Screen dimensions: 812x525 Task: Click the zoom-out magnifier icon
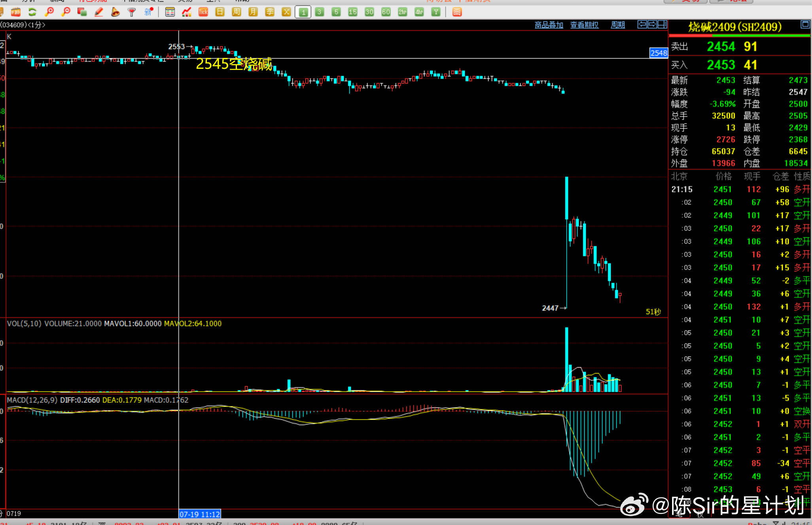(66, 12)
